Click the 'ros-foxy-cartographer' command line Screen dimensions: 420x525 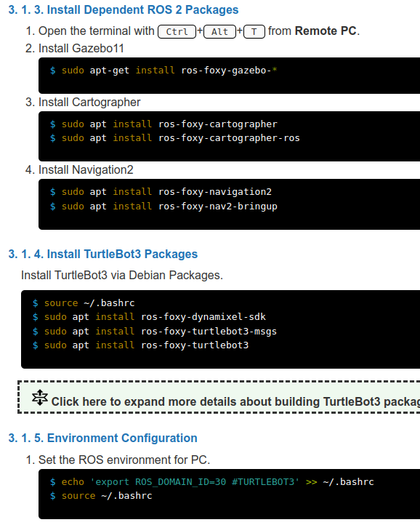pyautogui.click(x=163, y=124)
